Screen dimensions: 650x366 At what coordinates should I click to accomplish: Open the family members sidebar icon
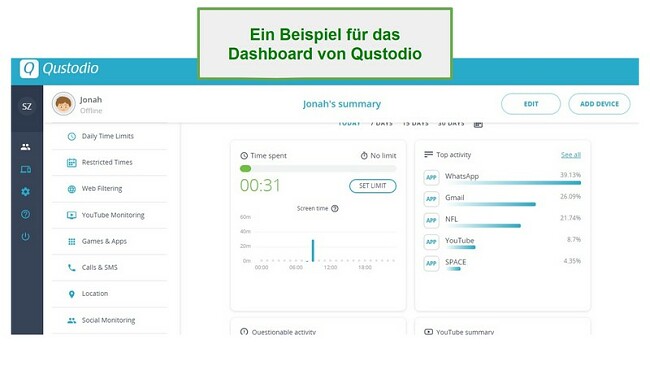coord(26,147)
